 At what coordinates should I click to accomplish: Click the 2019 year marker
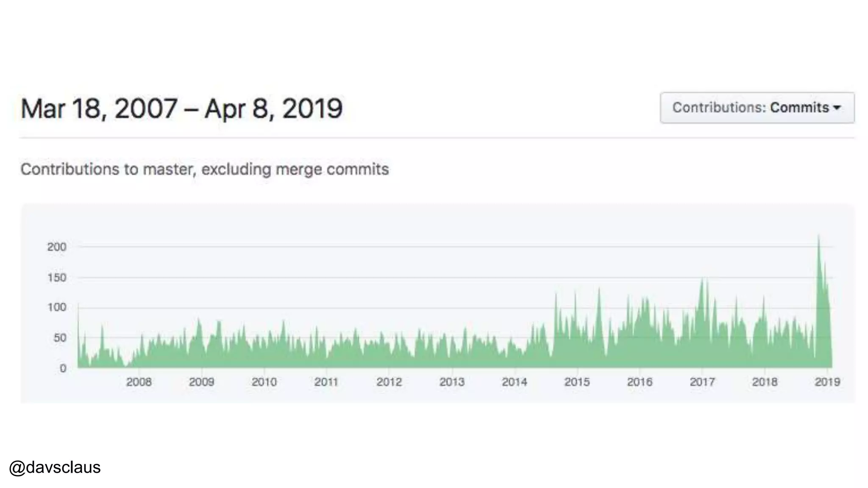click(827, 382)
